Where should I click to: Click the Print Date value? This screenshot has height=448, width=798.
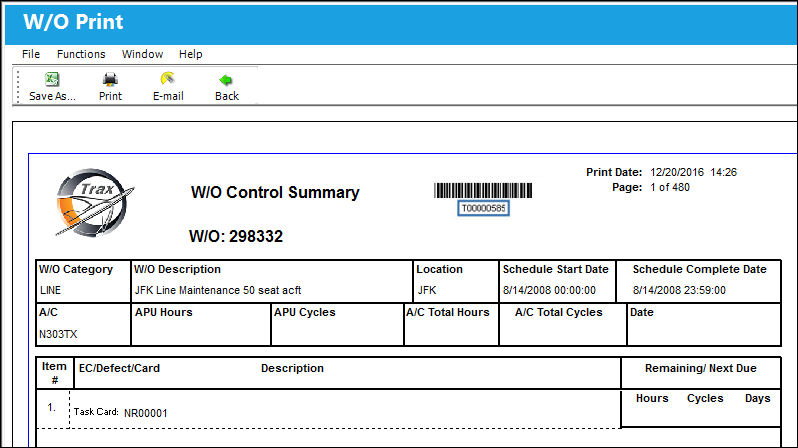pos(694,172)
